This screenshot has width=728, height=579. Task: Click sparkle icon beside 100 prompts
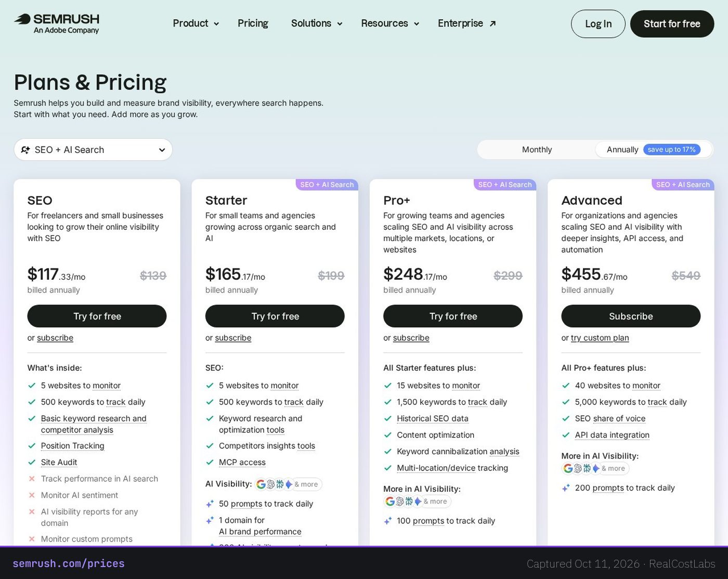point(388,521)
